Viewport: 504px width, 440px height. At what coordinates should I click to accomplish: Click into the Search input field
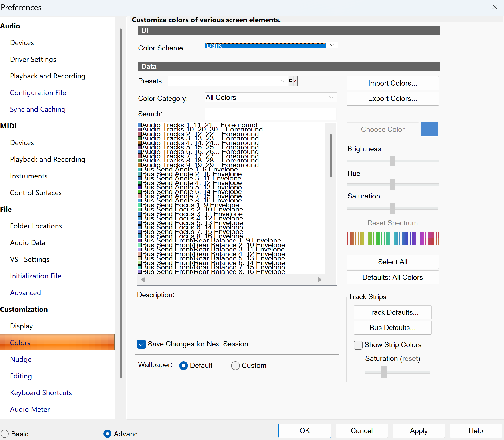[270, 114]
